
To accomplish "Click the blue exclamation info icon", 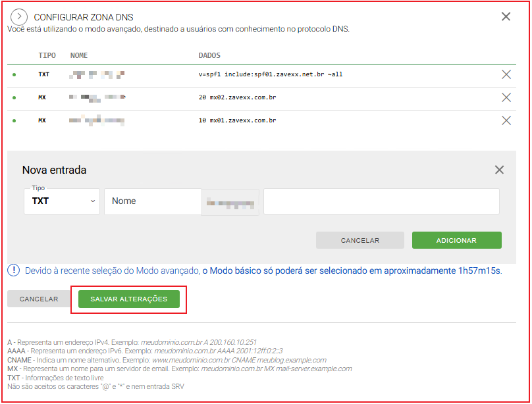I will [x=14, y=270].
